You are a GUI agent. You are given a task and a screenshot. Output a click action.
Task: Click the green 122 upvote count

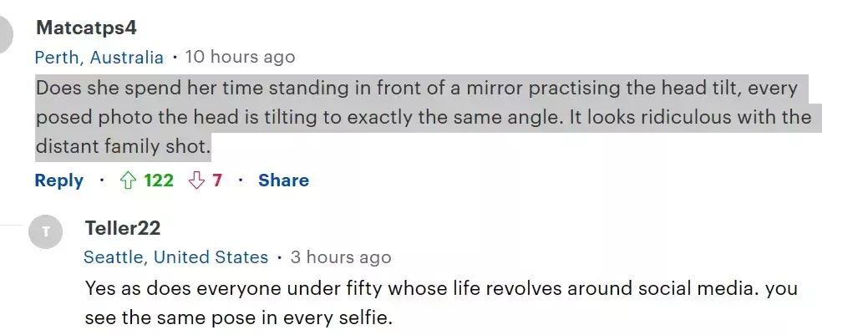click(x=159, y=180)
